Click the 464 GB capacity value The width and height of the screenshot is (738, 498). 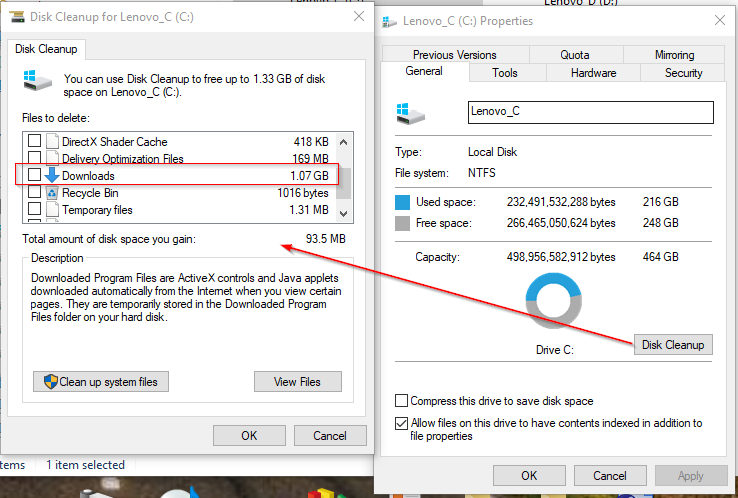[x=660, y=257]
